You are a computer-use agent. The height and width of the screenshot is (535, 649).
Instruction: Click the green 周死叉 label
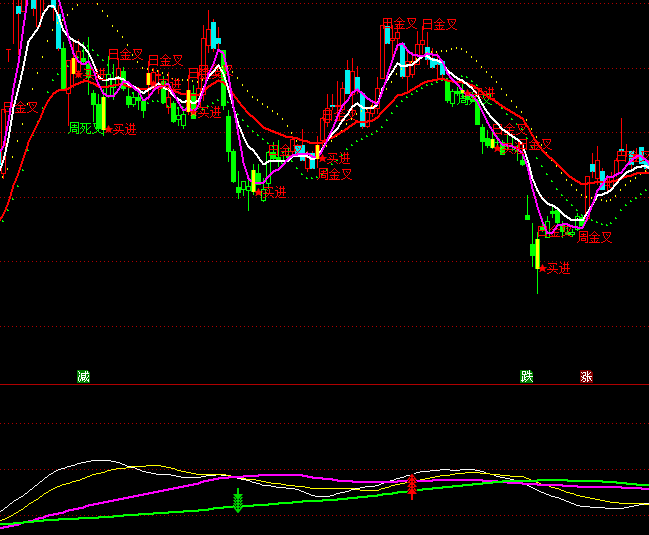coord(86,128)
